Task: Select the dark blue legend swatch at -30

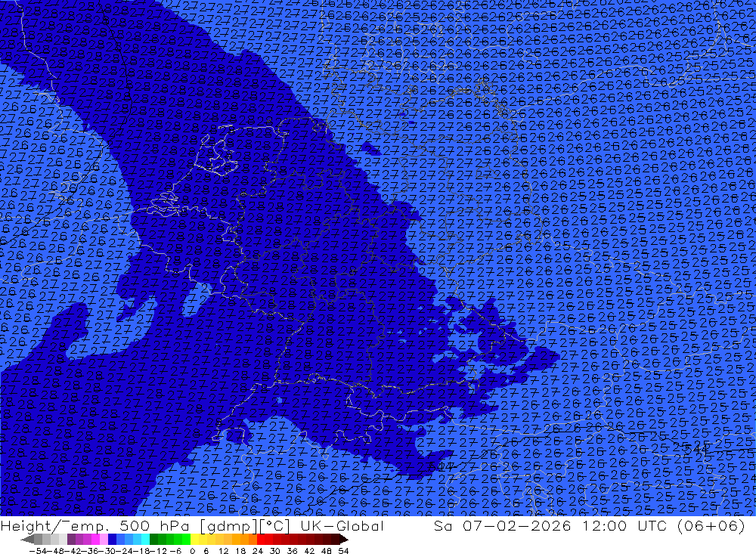Action: click(x=113, y=539)
